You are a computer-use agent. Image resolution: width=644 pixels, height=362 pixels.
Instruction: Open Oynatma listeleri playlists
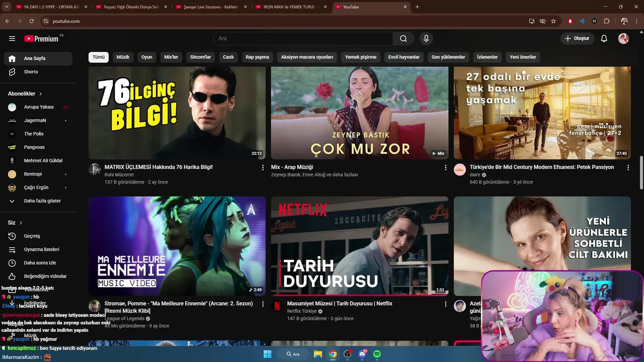point(38,249)
